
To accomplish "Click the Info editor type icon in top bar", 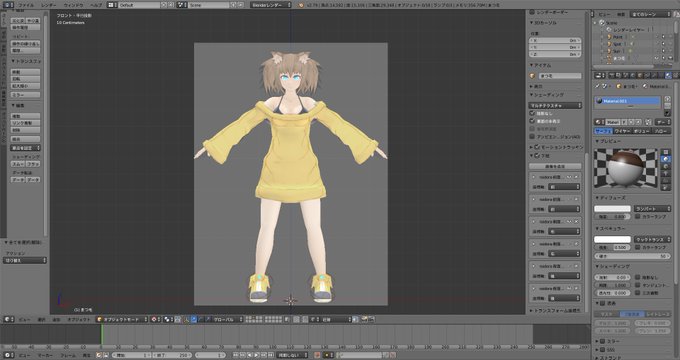I will click(x=8, y=5).
